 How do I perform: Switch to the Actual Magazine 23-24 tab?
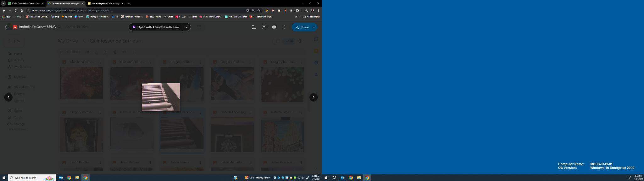(x=105, y=3)
